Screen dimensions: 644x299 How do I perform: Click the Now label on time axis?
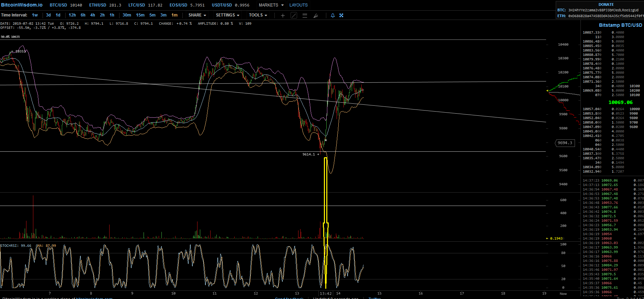[x=563, y=294]
